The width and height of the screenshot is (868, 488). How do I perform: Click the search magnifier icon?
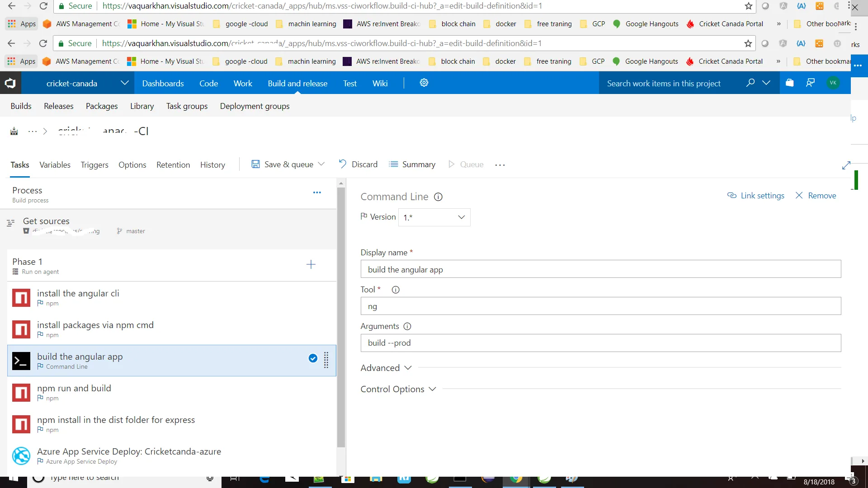(x=750, y=83)
